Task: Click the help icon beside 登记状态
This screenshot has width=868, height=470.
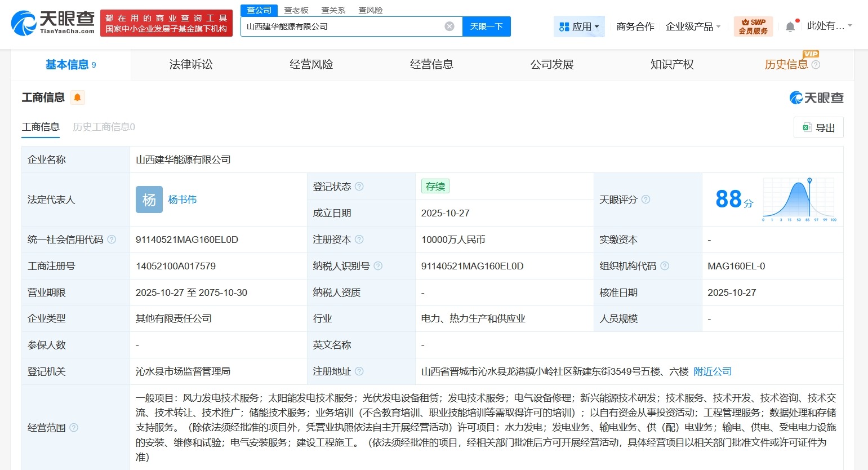Action: pyautogui.click(x=359, y=187)
